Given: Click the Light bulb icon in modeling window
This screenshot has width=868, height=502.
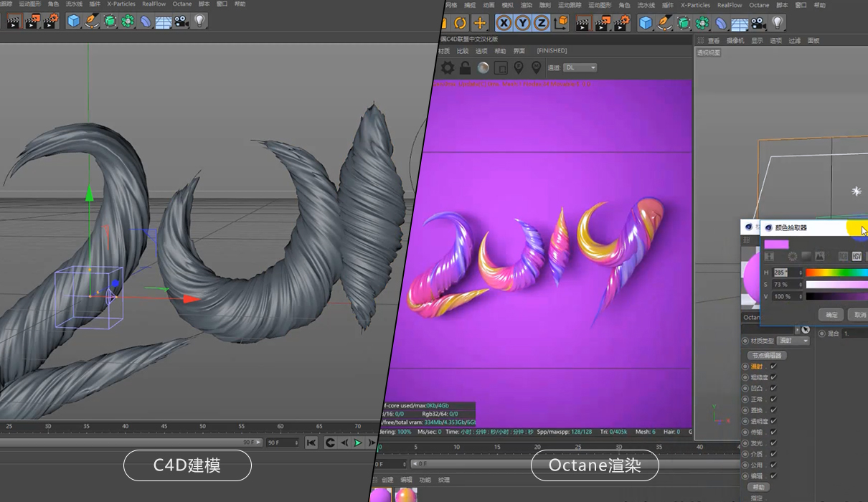Looking at the screenshot, I should tap(200, 22).
